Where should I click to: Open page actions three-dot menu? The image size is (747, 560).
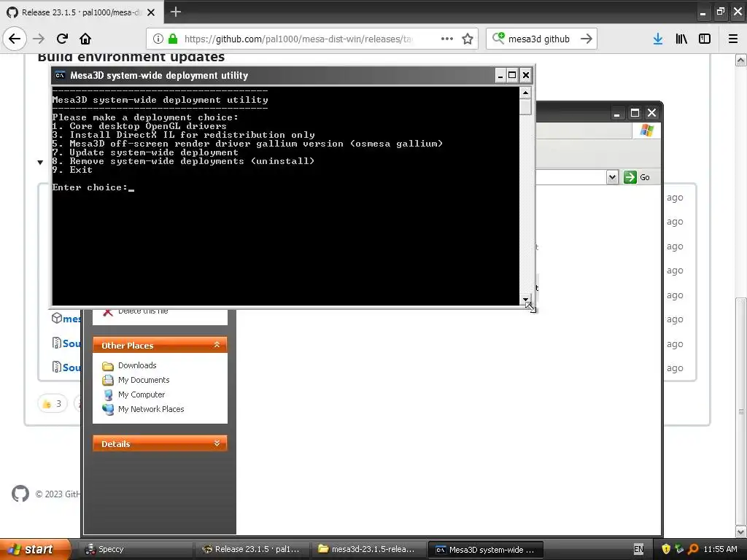447,39
